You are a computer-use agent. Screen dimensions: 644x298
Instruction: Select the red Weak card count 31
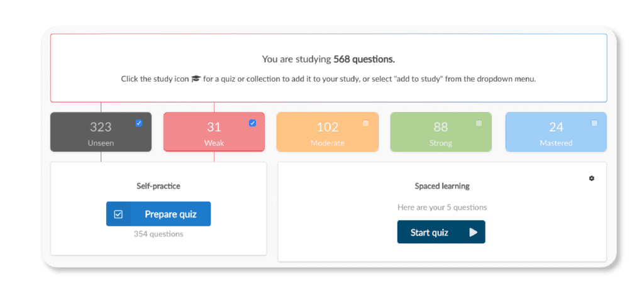pos(214,127)
